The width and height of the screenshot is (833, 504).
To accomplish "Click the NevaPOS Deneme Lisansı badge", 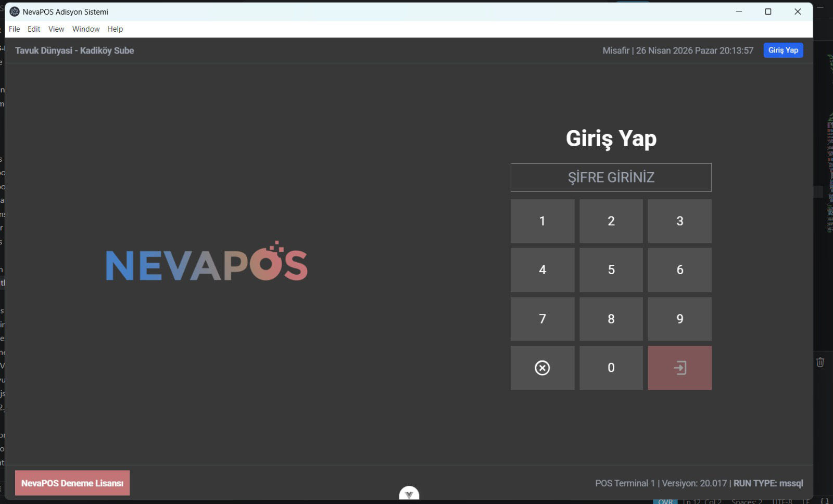I will coord(72,483).
